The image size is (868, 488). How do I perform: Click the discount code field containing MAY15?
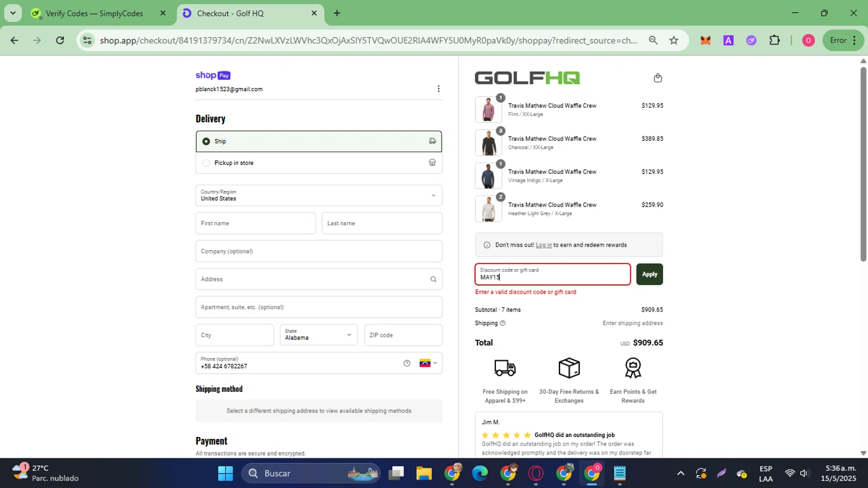pos(553,274)
